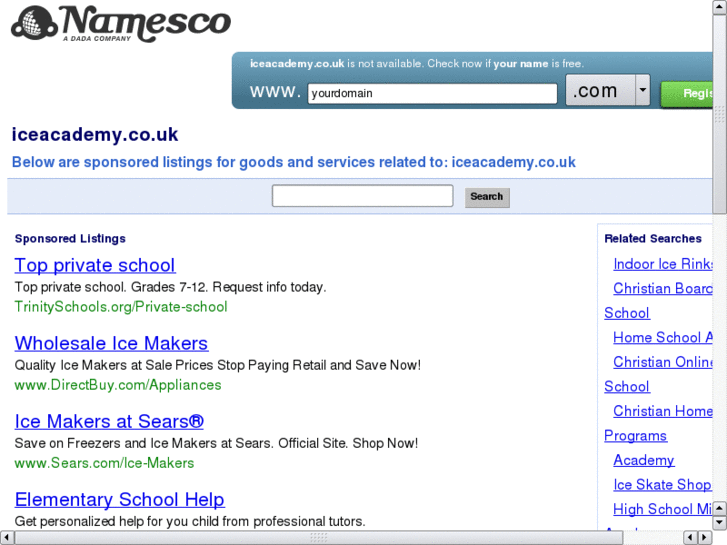Click the vertical scrollbar down arrow
Screen dimensions: 727x545
coord(720,522)
